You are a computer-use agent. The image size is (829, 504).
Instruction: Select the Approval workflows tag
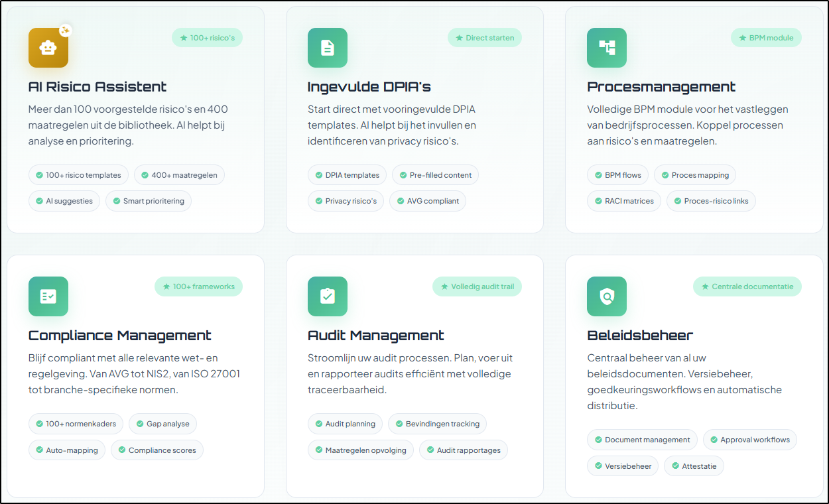[x=749, y=440]
